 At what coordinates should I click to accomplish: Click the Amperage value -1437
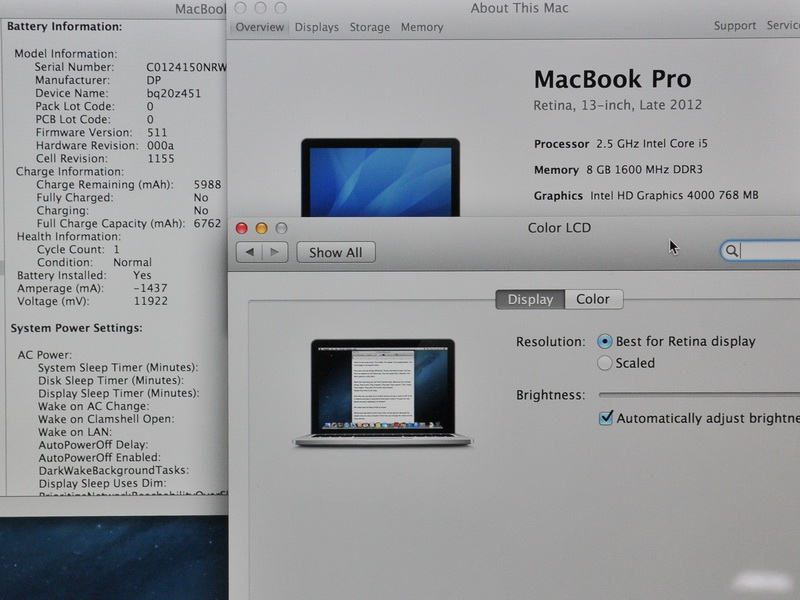pyautogui.click(x=150, y=288)
